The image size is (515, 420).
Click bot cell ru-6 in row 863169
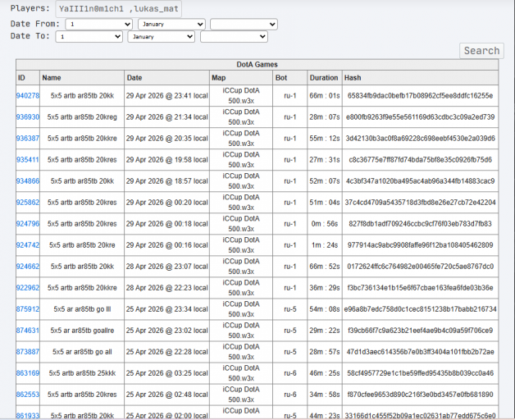tap(290, 373)
